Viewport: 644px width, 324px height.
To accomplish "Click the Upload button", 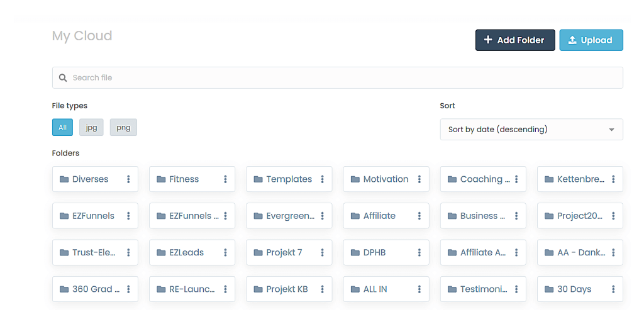I will 591,40.
